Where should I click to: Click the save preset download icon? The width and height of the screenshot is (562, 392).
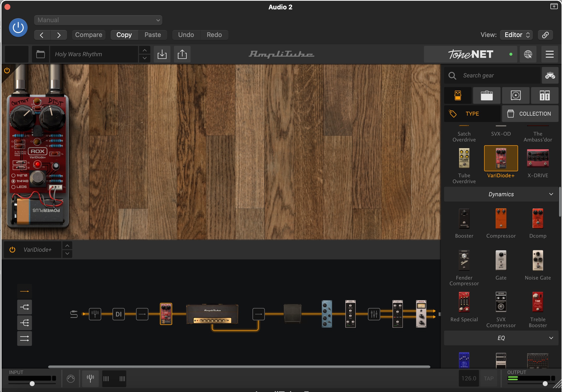pos(162,54)
